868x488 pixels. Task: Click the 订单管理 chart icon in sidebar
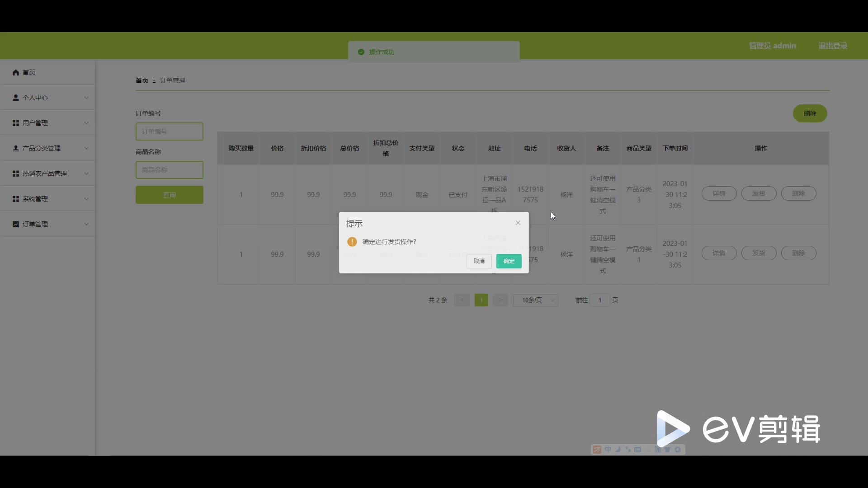pos(16,224)
